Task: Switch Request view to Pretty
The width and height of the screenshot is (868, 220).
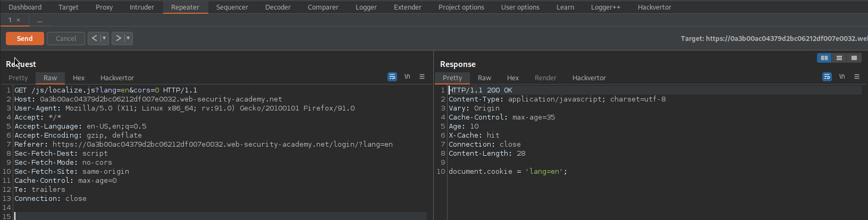Action: click(18, 78)
